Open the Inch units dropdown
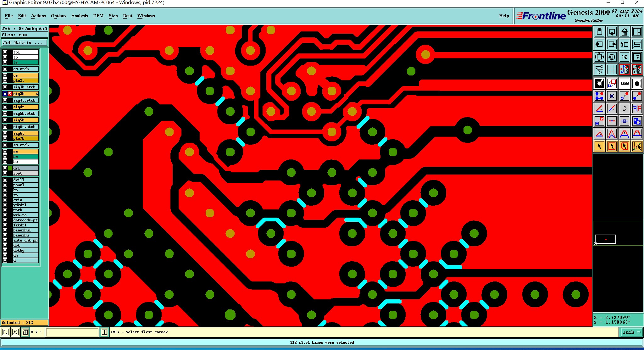 (631, 332)
